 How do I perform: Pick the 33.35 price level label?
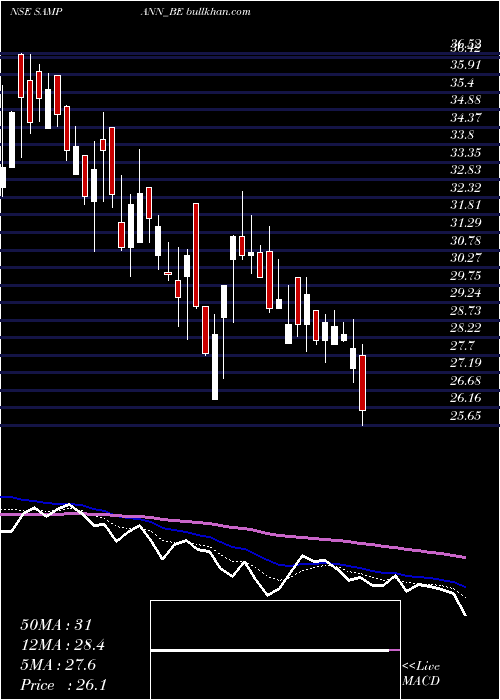pos(466,153)
